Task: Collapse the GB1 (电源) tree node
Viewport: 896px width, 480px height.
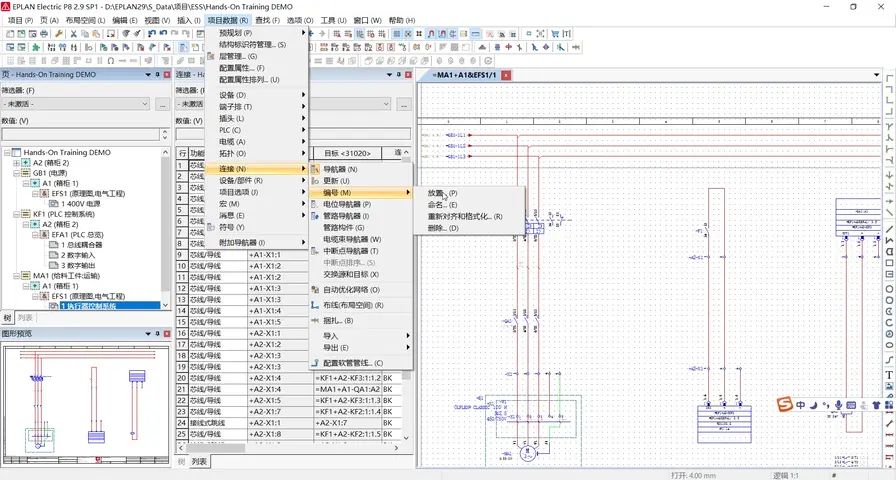Action: click(17, 173)
